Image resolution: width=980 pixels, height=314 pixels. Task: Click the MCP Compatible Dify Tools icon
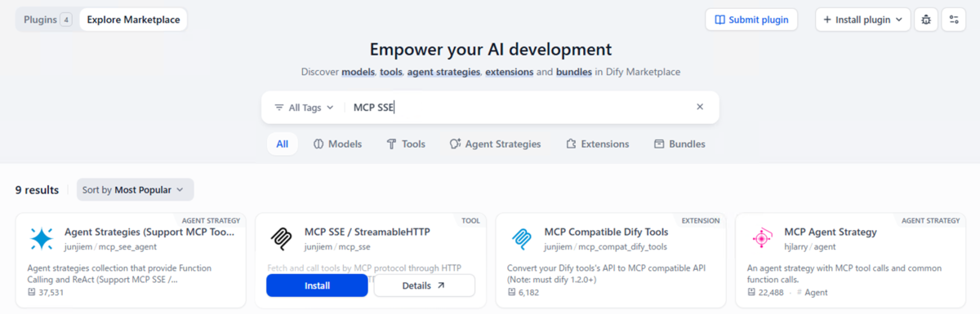click(x=522, y=238)
